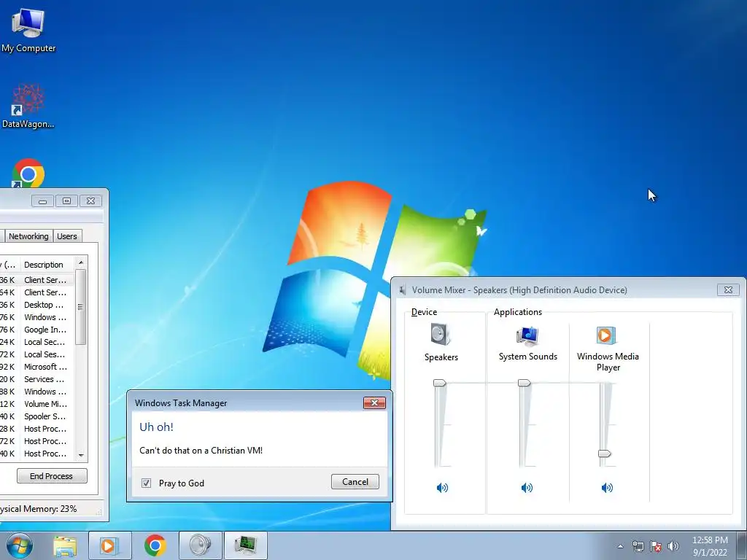
Task: Switch to the Users tab in Task Manager
Action: click(x=66, y=236)
